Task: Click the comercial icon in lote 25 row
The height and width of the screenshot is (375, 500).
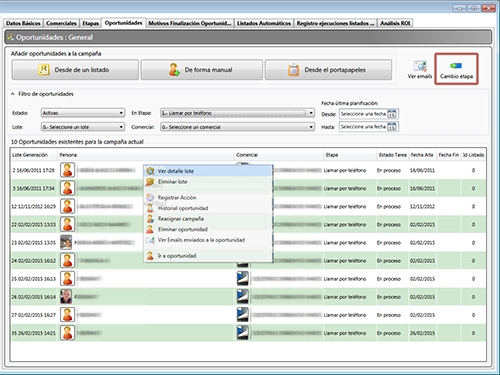Action: pos(243,278)
